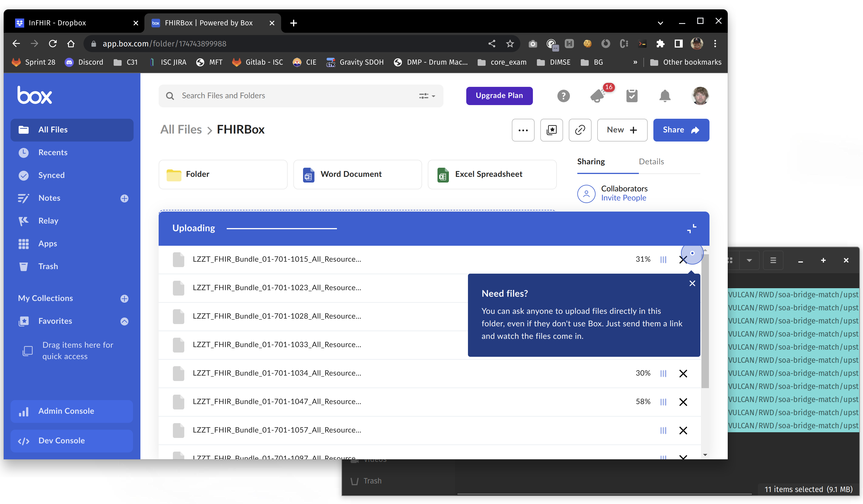Click the Upgrade Plan button
The image size is (863, 504).
coord(499,95)
